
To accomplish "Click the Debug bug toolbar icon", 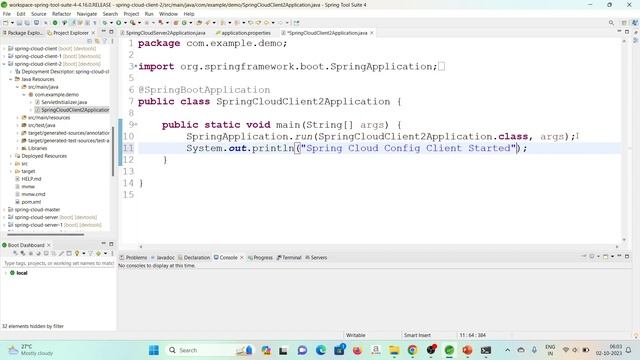I will (105, 23).
